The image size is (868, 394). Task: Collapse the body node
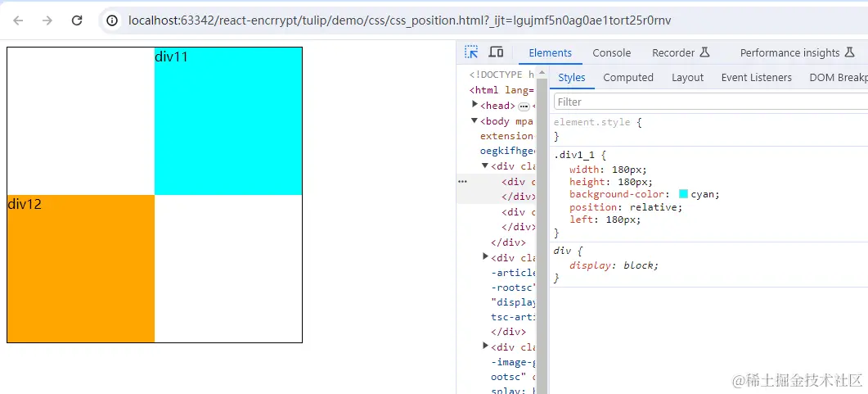coord(474,120)
